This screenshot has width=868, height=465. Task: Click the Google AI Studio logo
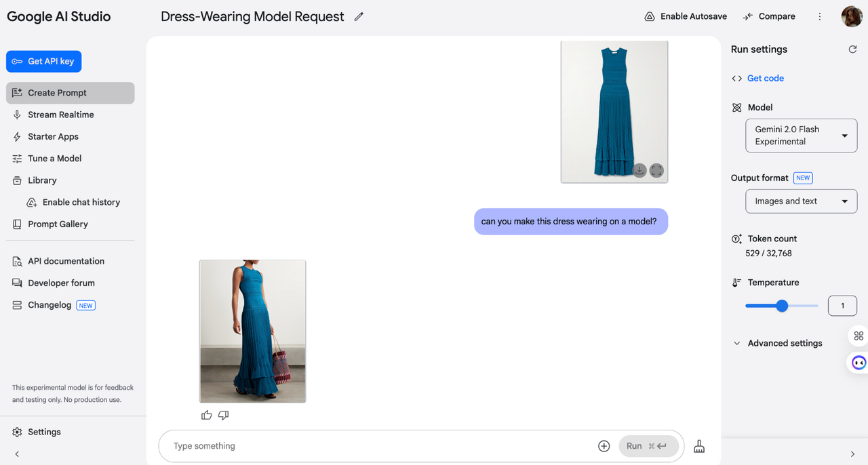[x=59, y=16]
